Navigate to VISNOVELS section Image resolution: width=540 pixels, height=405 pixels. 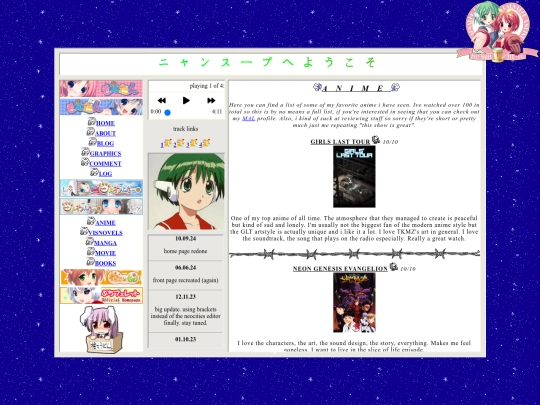click(105, 233)
